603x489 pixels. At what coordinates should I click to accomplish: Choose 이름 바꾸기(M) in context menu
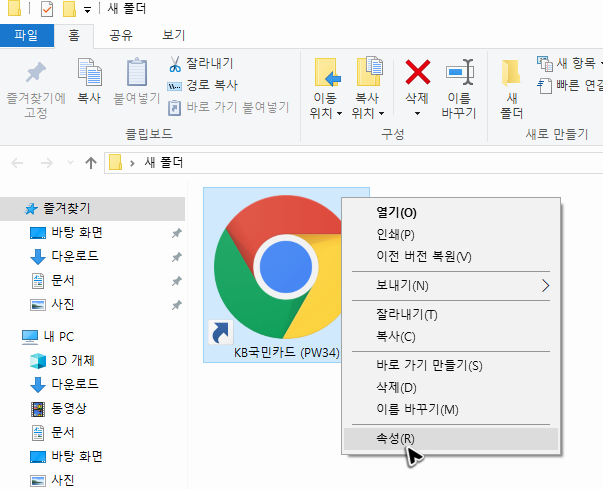451,409
